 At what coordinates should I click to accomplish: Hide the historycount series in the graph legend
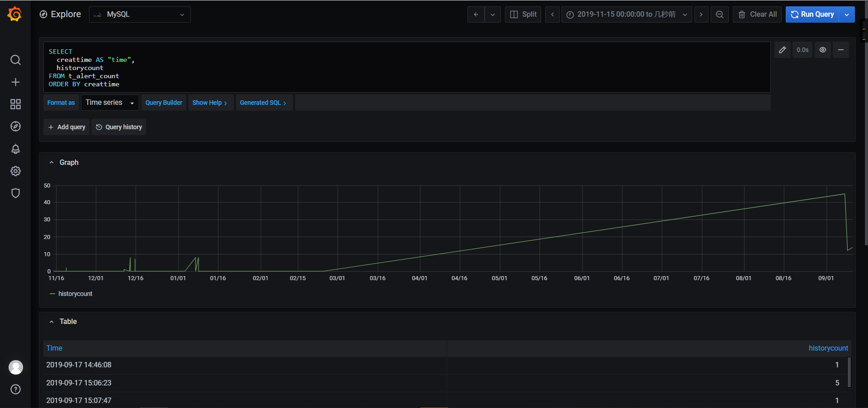(x=75, y=294)
